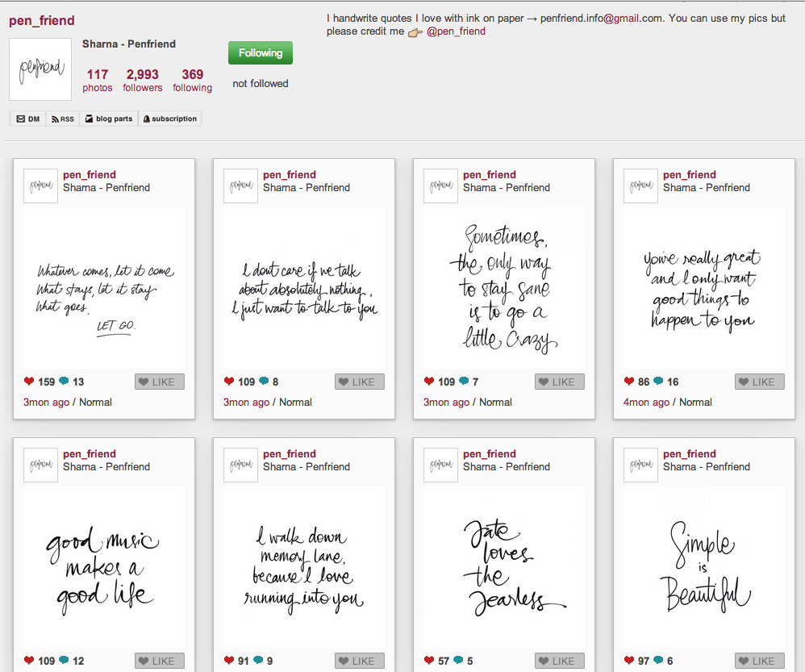The height and width of the screenshot is (672, 805).
Task: Click the red heart icon next to 57
Action: (429, 660)
